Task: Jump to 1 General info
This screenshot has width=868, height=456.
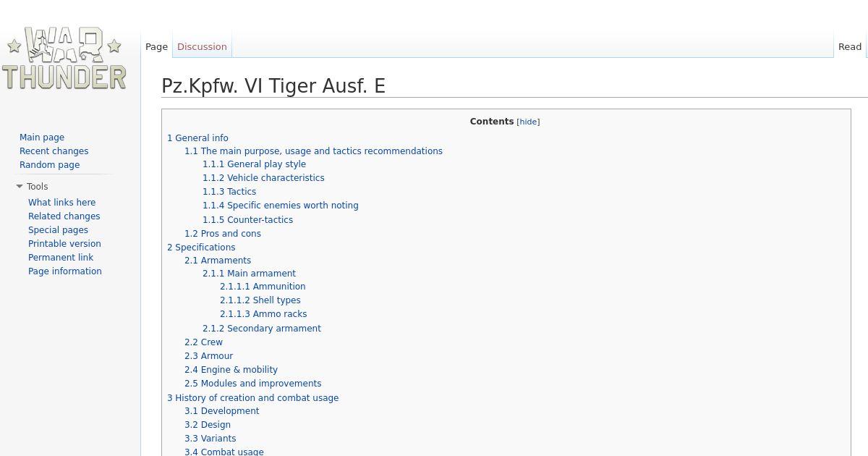Action: (197, 138)
